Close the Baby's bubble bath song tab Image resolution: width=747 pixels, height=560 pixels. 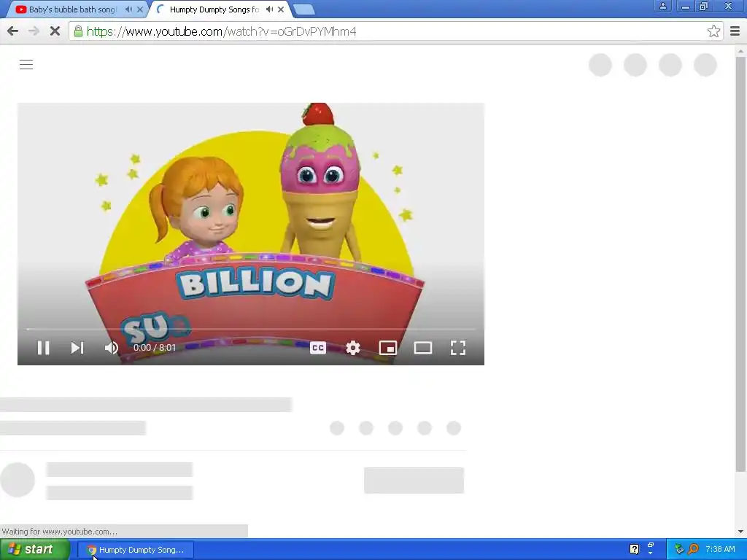139,9
